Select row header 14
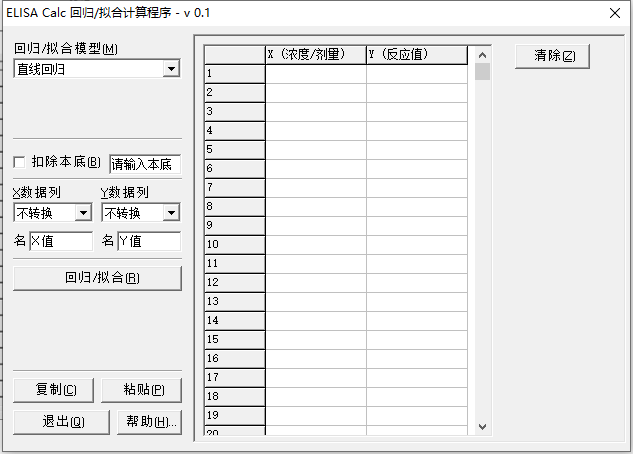The width and height of the screenshot is (633, 454). tap(235, 320)
